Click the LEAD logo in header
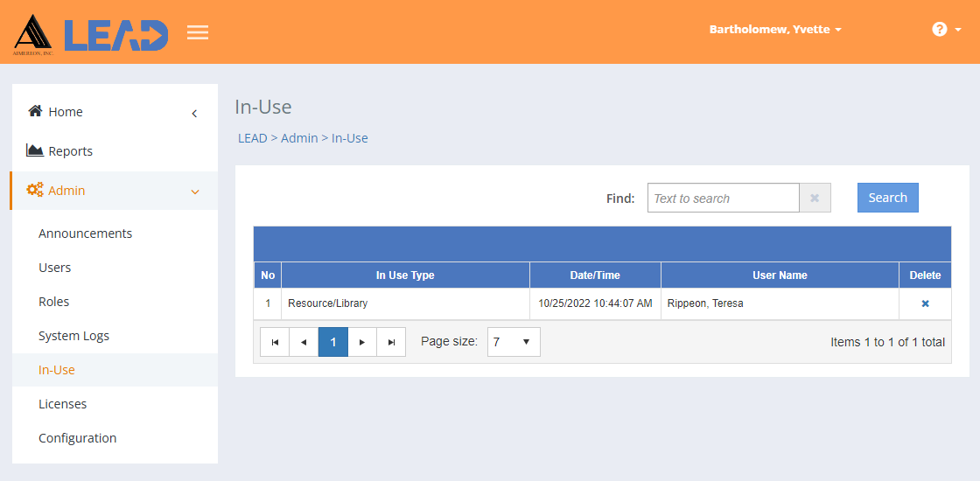This screenshot has height=481, width=980. (x=115, y=34)
